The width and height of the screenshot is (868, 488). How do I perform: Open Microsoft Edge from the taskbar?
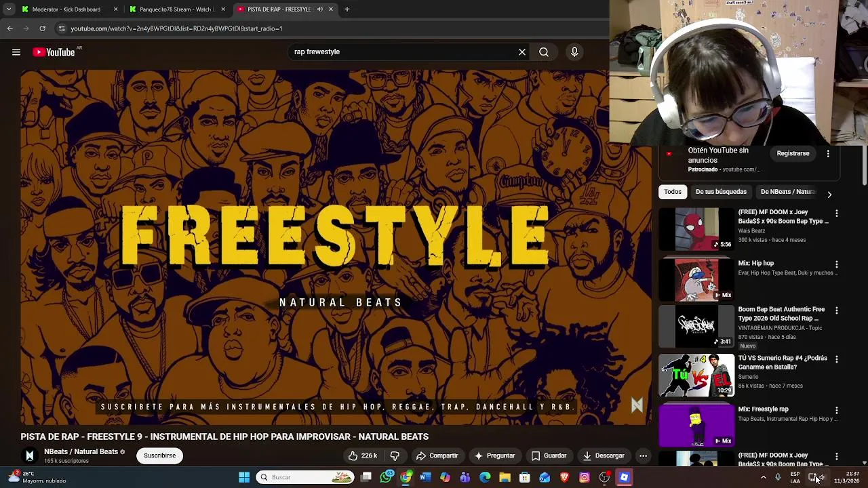[485, 478]
